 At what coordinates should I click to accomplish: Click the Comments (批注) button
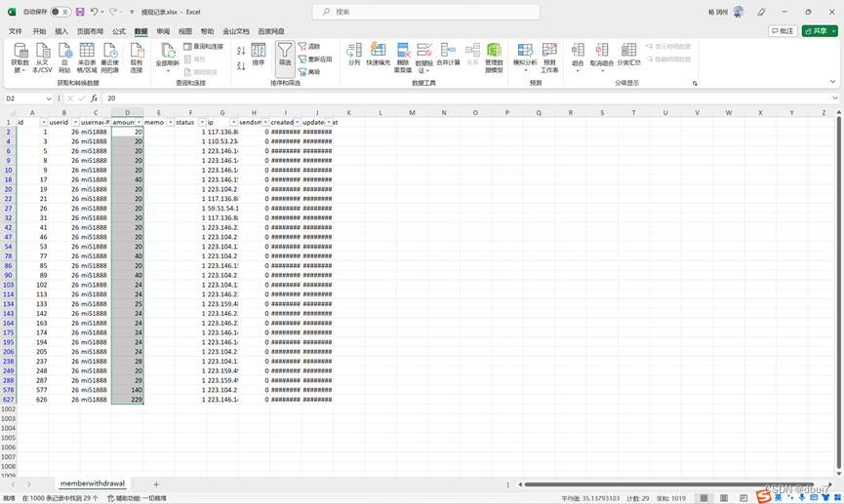(x=783, y=31)
